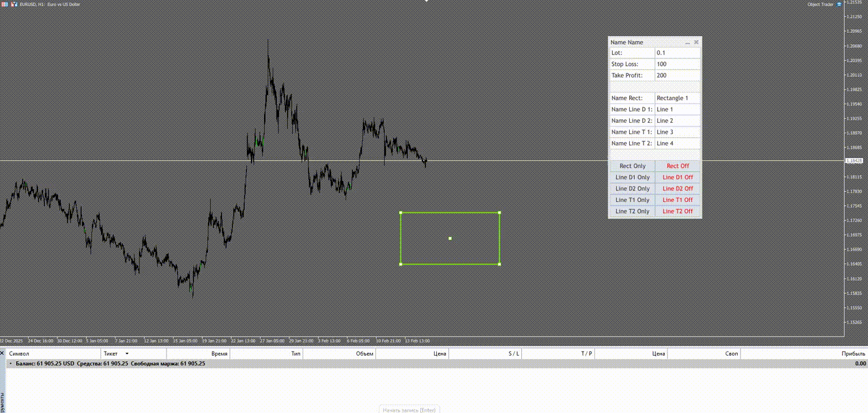Click the 'Name Line D 1:' label
Image resolution: width=868 pixels, height=413 pixels.
click(632, 110)
